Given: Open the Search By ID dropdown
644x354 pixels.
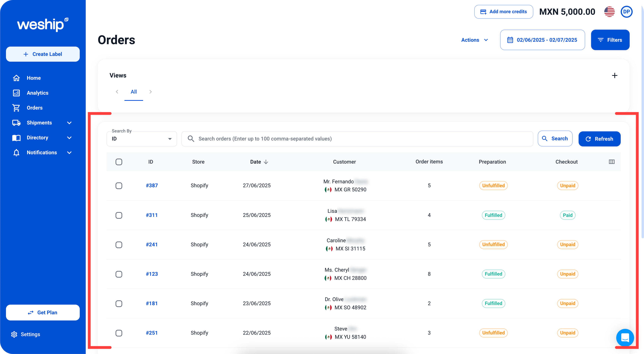Looking at the screenshot, I should (x=141, y=139).
